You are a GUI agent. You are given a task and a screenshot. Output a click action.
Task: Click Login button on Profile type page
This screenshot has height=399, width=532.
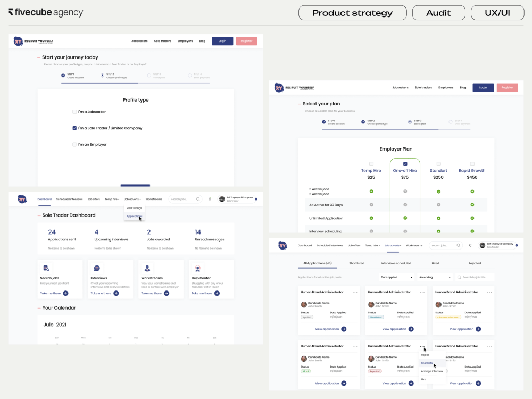point(222,41)
